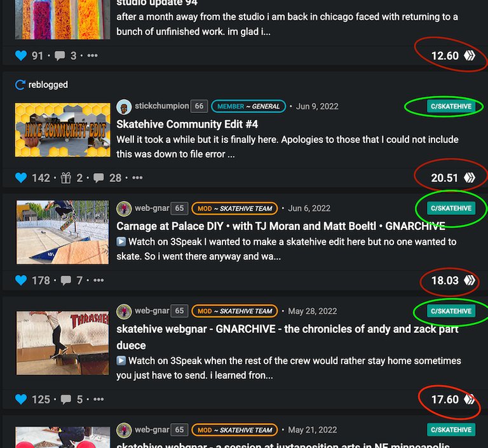The width and height of the screenshot is (488, 448).
Task: Open the comment bubble showing 5
Action: tap(65, 400)
